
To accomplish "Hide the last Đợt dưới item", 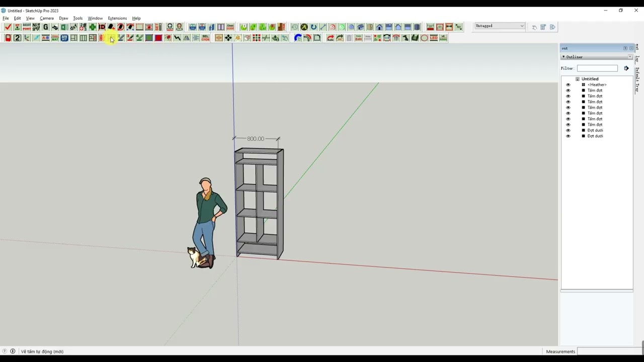I will click(x=568, y=136).
